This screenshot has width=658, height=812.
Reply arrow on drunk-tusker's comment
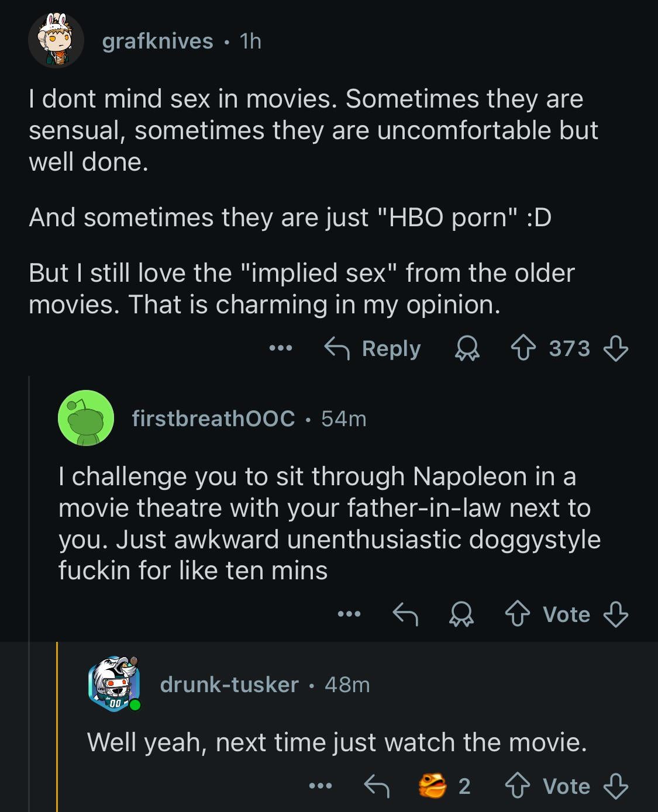pyautogui.click(x=377, y=786)
